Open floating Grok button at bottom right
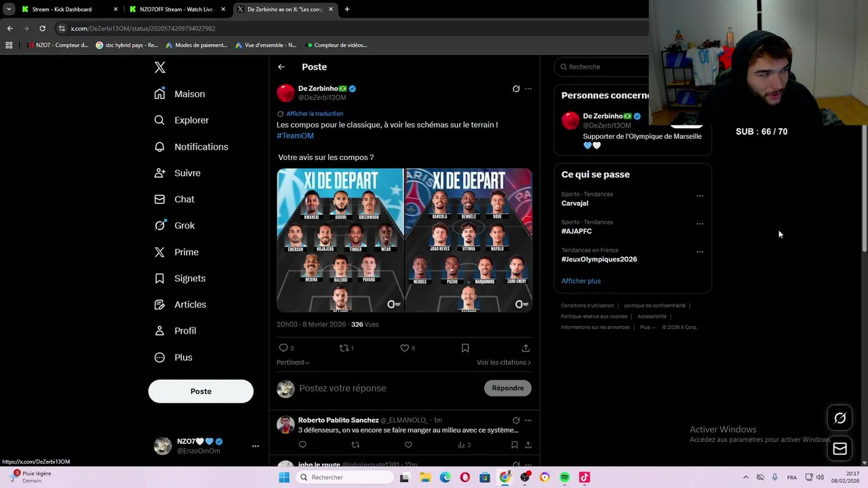 click(840, 418)
